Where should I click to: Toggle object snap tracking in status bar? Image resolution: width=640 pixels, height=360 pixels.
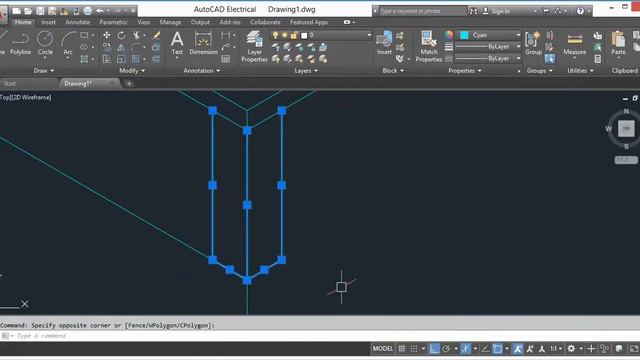tap(485, 349)
